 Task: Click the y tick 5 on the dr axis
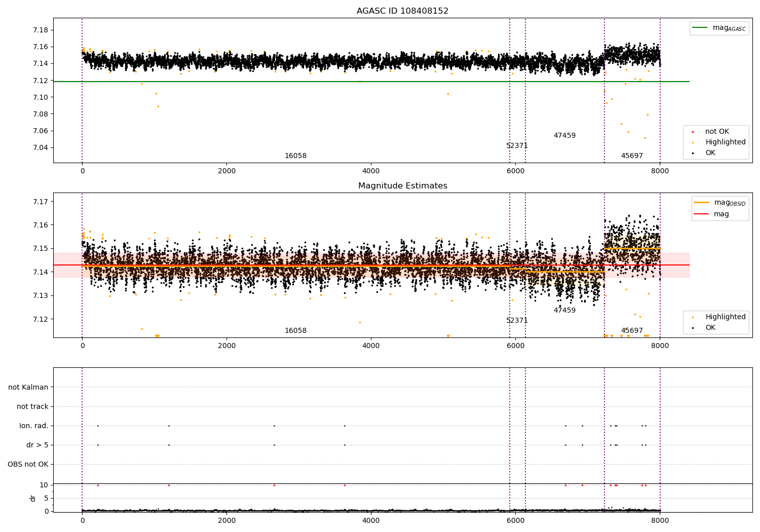(47, 498)
